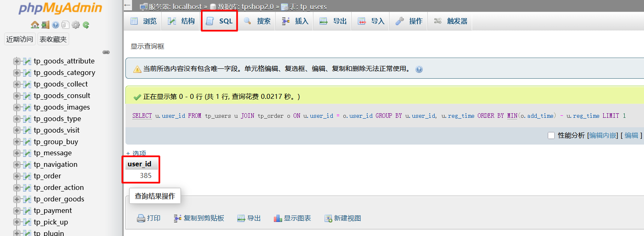Expand the tp_message table node
Image resolution: width=644 pixels, height=236 pixels.
17,153
